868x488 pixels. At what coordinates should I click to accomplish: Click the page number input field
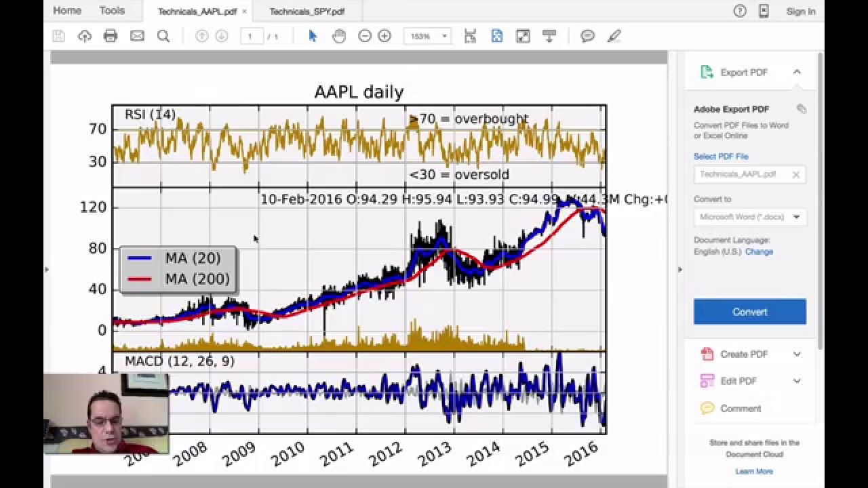(x=251, y=36)
